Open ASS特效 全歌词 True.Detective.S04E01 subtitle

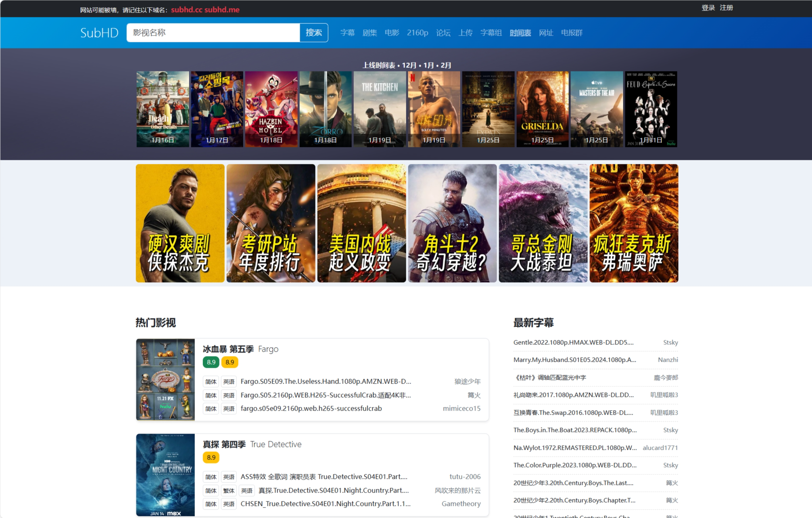(324, 476)
